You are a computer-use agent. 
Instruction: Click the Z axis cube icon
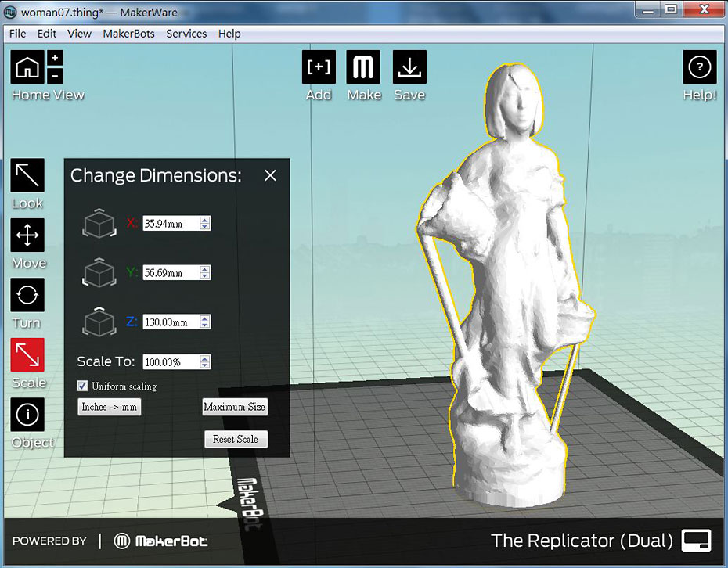coord(99,321)
